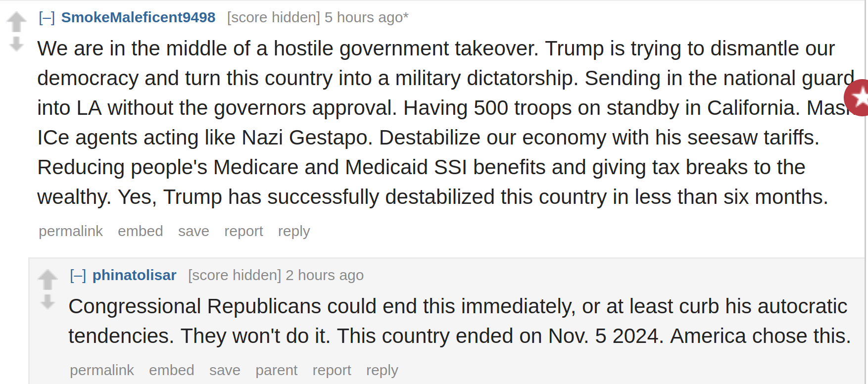Click the red star badge icon
This screenshot has width=868, height=384.
[x=857, y=97]
